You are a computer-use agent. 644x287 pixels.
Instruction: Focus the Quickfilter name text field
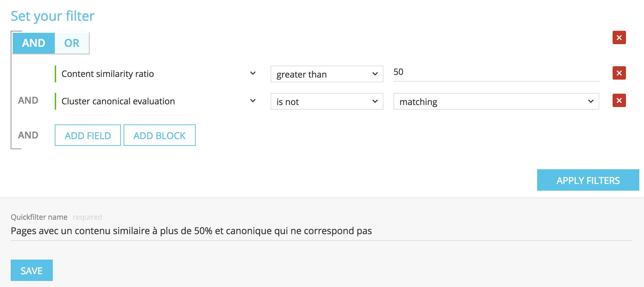click(x=321, y=231)
